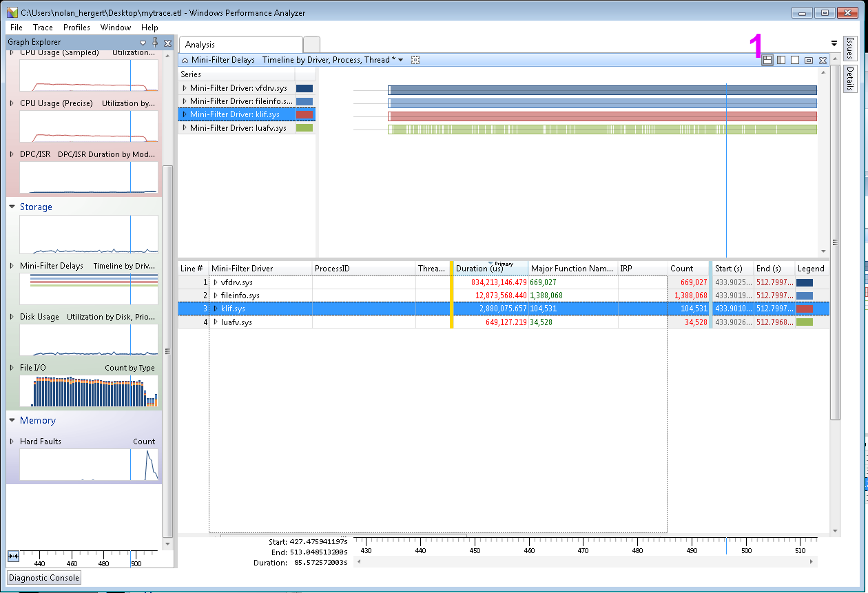Image resolution: width=868 pixels, height=593 pixels.
Task: Expand klif.sys row in table
Action: 216,309
